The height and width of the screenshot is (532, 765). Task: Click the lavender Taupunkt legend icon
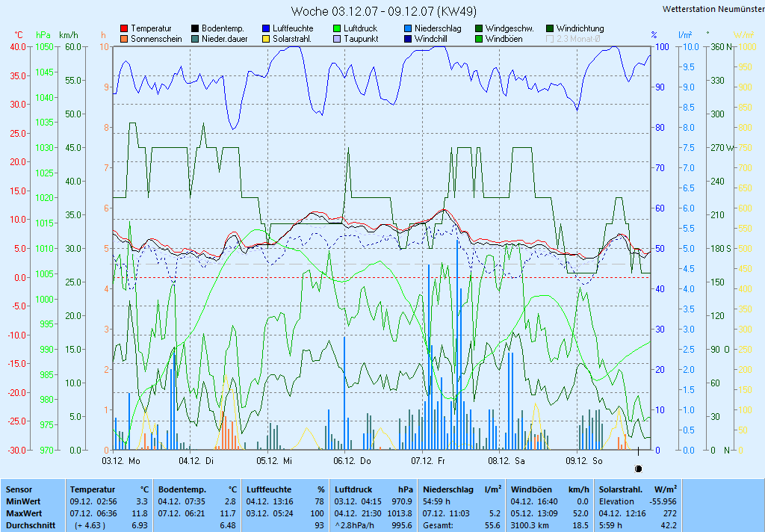337,39
